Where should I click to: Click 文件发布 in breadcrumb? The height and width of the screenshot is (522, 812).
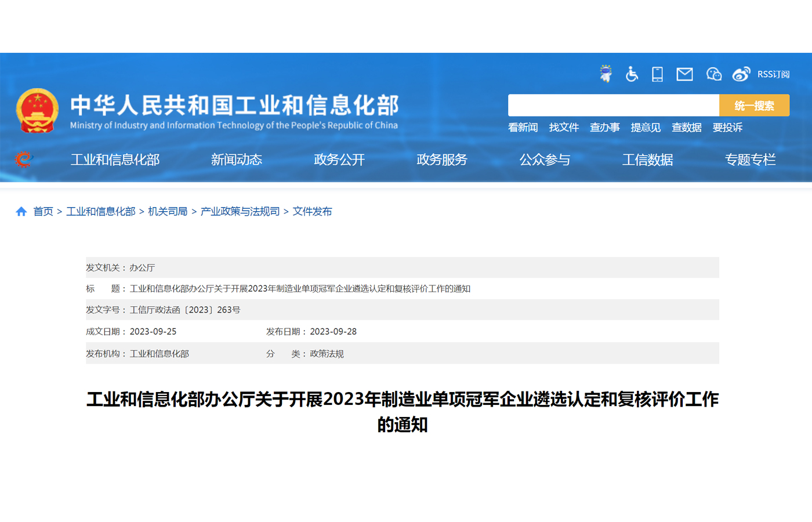pyautogui.click(x=312, y=212)
